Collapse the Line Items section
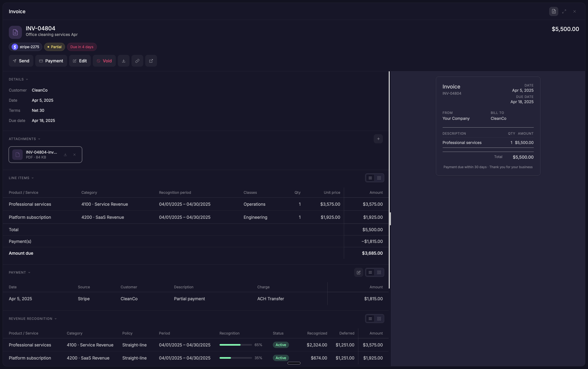 pyautogui.click(x=21, y=178)
